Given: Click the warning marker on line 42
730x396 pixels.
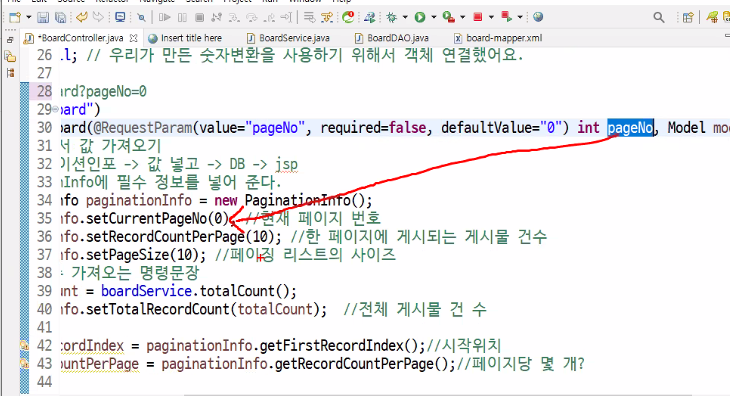Looking at the screenshot, I should pyautogui.click(x=24, y=346).
